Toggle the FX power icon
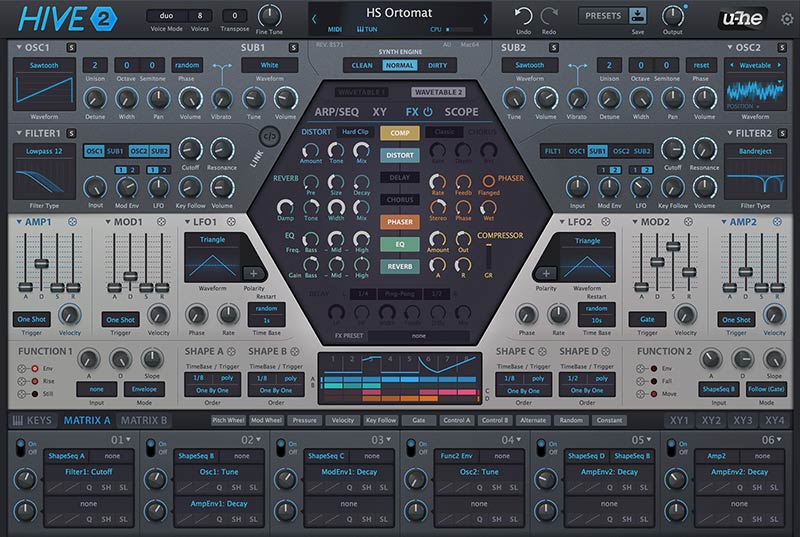The width and height of the screenshot is (800, 537). [428, 112]
